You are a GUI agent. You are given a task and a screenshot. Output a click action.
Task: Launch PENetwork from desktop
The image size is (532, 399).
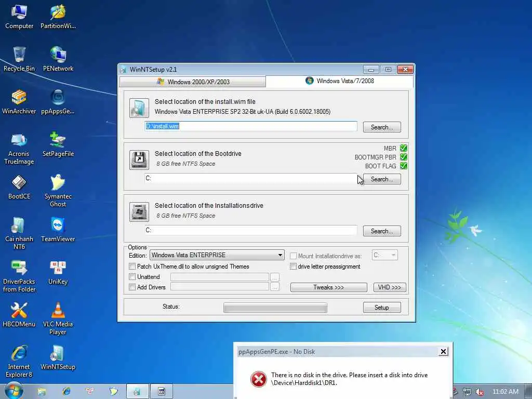(x=58, y=59)
